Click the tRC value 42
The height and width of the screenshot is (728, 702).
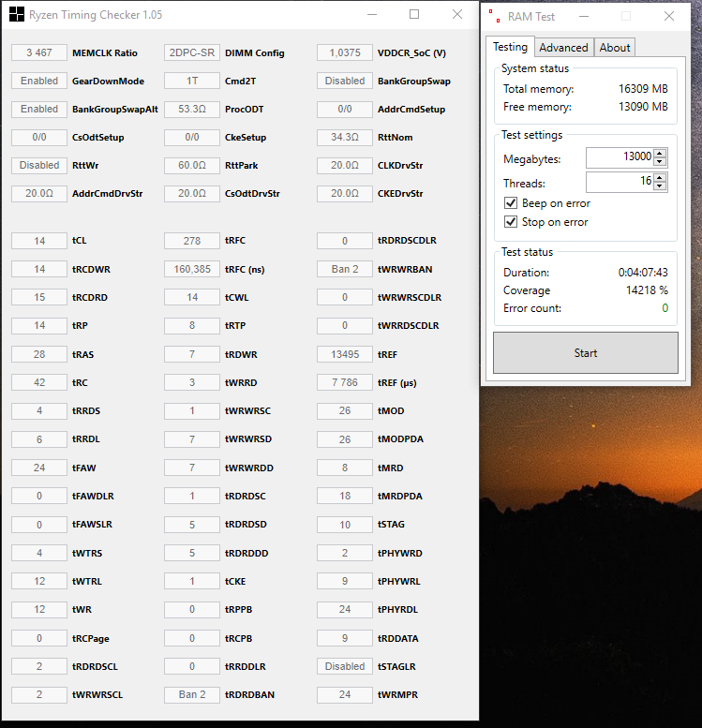pos(39,382)
